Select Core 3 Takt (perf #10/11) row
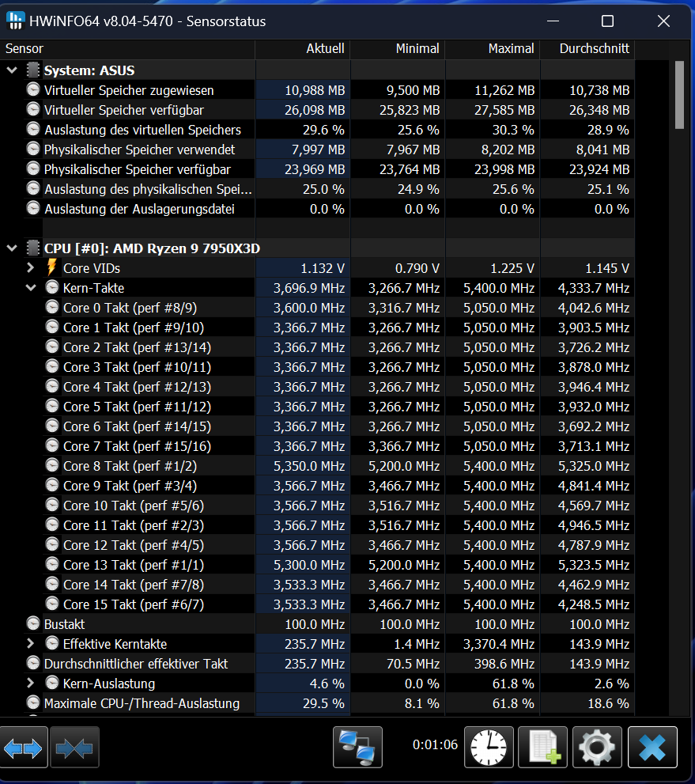Screen dimensions: 695x784 click(x=338, y=367)
